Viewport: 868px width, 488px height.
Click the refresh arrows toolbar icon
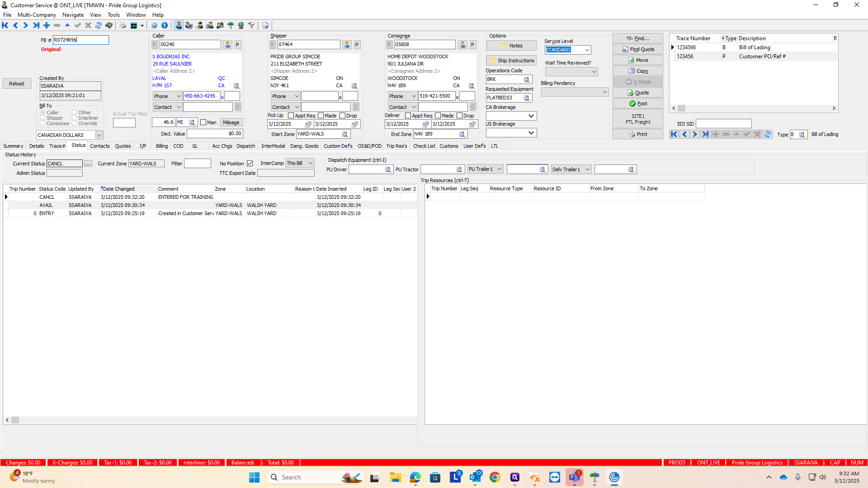point(98,25)
